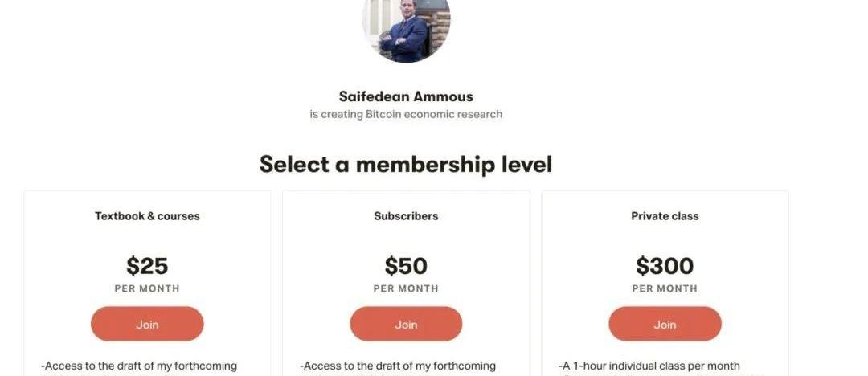
Task: Click the "Select a membership level" heading
Action: (406, 165)
